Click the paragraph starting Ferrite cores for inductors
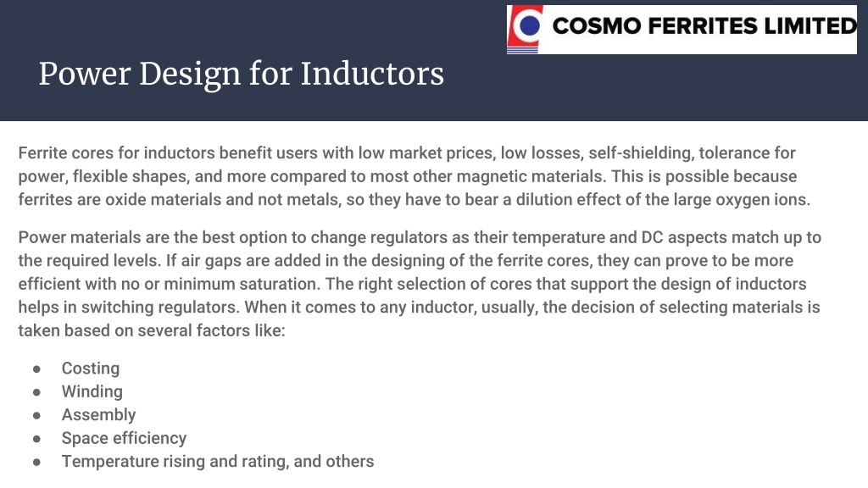 click(414, 176)
